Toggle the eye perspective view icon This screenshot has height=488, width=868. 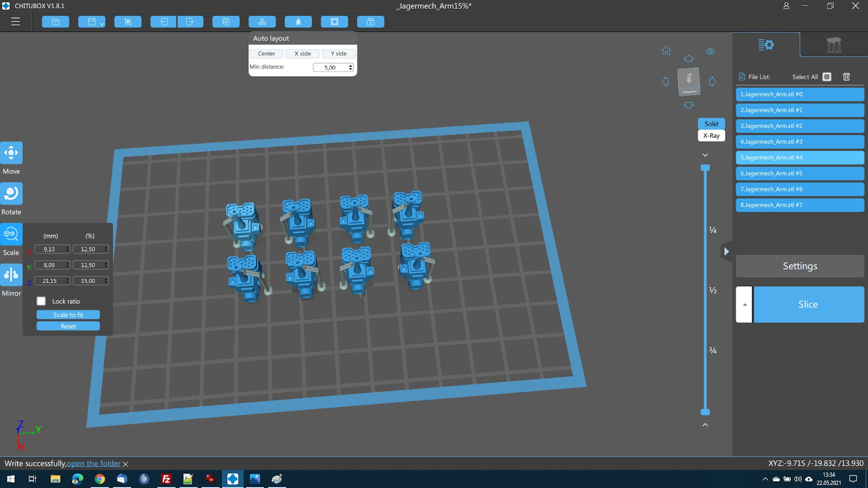tap(710, 52)
